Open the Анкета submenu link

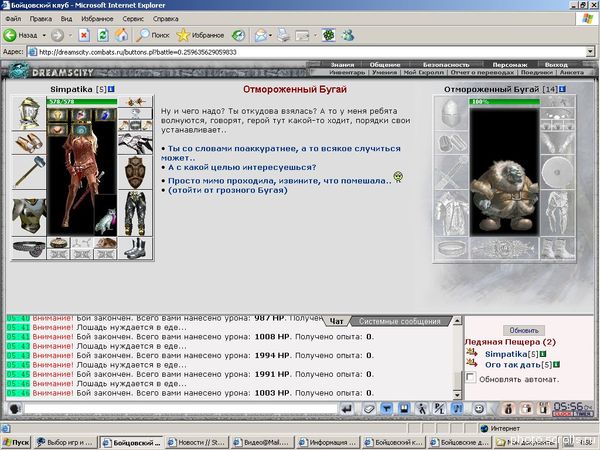click(572, 72)
